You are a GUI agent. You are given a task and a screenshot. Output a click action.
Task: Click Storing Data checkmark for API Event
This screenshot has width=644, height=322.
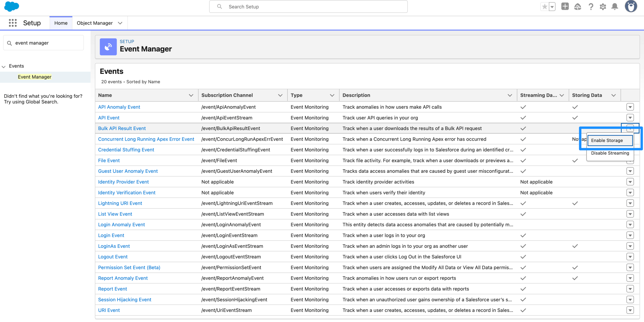point(575,117)
